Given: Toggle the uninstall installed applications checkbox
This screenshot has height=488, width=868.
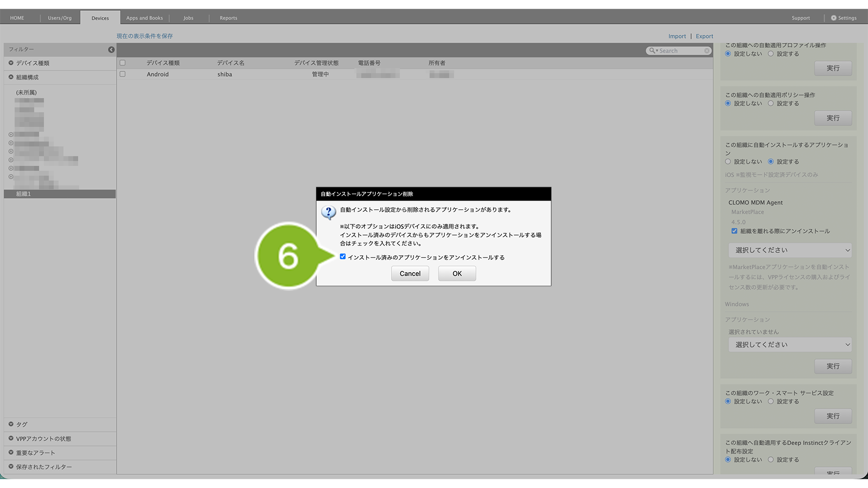Looking at the screenshot, I should [x=343, y=257].
